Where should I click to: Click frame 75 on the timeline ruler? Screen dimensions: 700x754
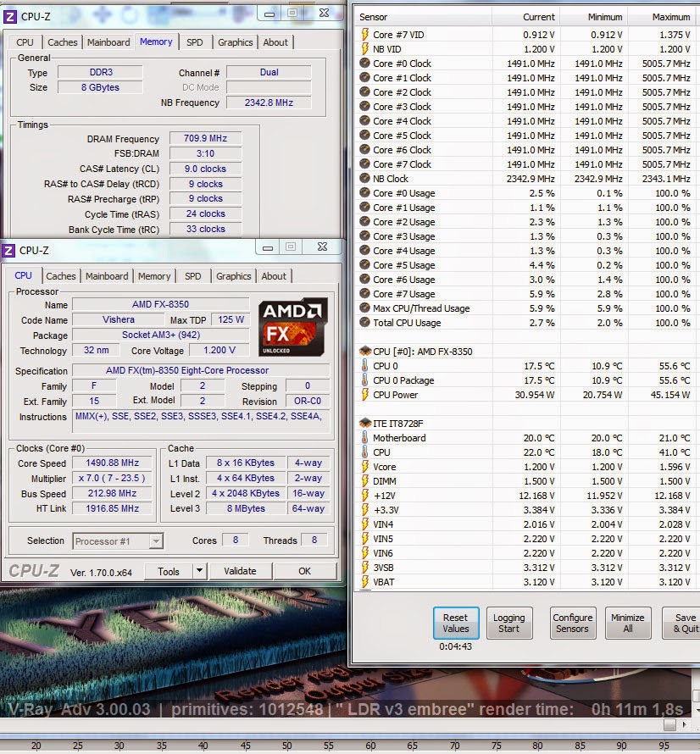(496, 746)
